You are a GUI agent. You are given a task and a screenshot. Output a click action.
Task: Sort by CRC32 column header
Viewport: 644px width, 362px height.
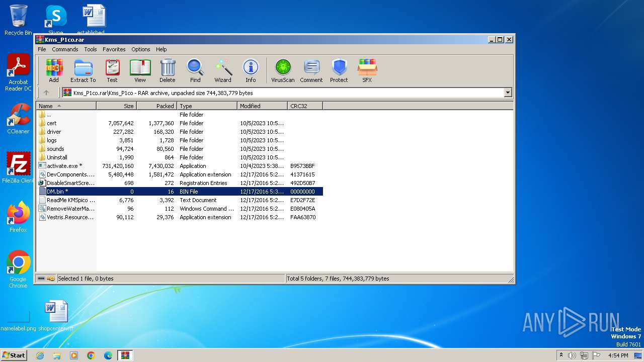305,106
